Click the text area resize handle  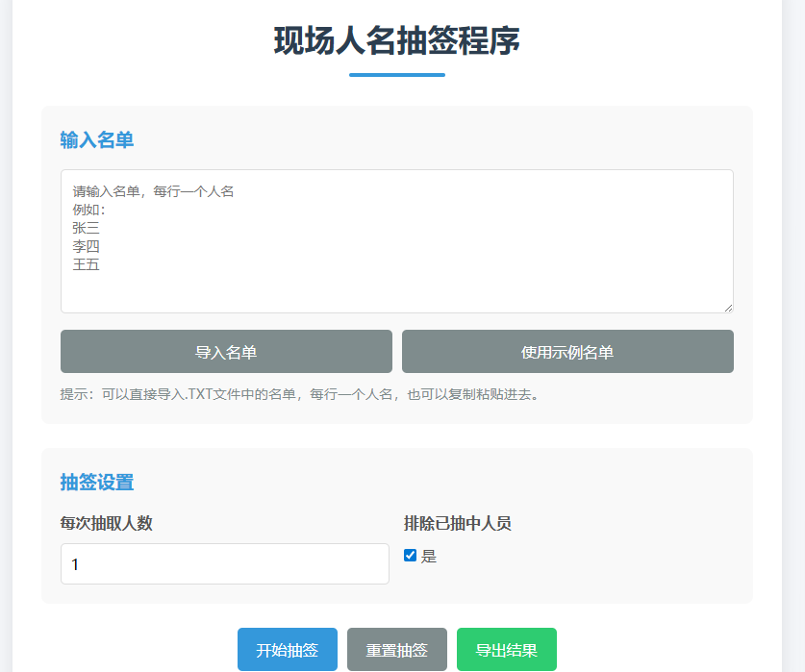tap(728, 308)
